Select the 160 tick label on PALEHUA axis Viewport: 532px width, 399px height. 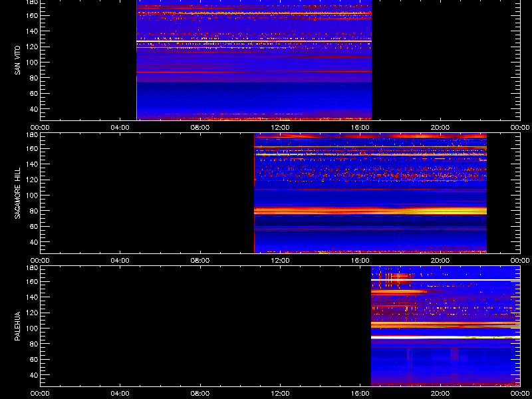pos(33,281)
